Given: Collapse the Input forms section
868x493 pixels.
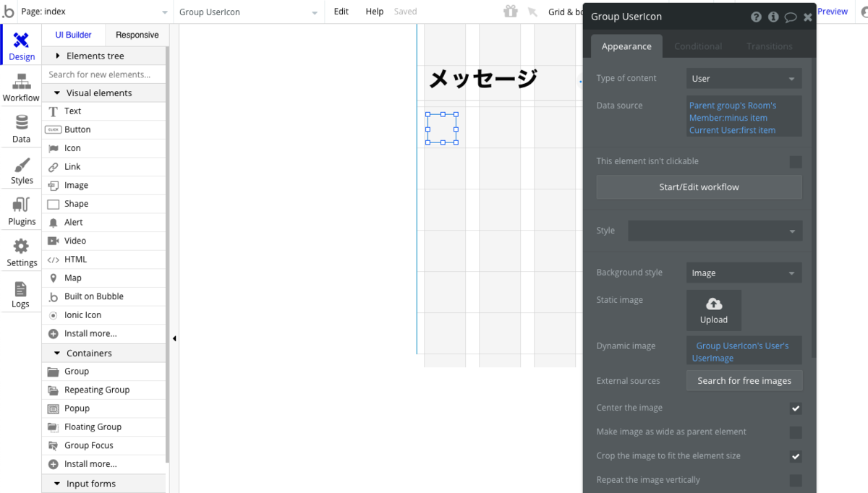Looking at the screenshot, I should 104,484.
